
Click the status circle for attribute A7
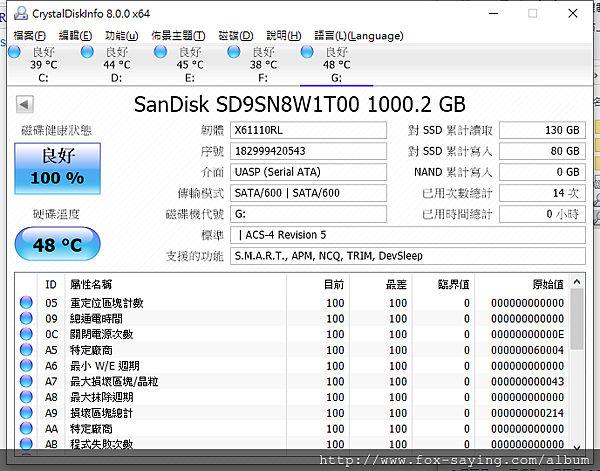click(x=26, y=381)
